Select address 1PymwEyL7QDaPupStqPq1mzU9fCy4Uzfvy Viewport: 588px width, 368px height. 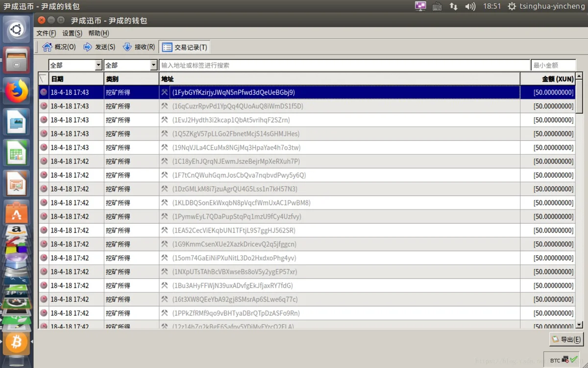tap(237, 216)
